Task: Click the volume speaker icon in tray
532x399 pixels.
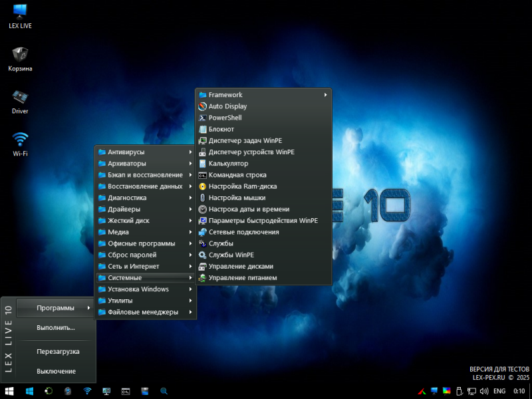Action: tap(483, 391)
